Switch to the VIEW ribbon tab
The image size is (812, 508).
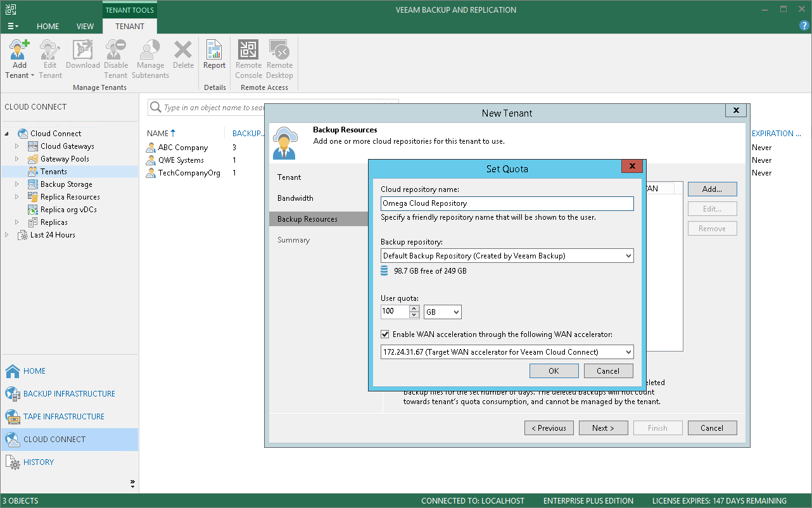[x=85, y=27]
